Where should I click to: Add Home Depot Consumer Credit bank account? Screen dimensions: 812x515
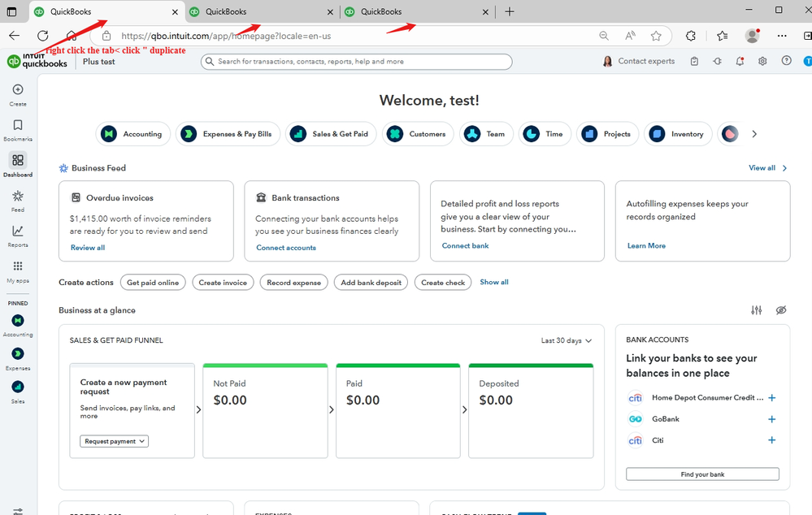coord(771,397)
